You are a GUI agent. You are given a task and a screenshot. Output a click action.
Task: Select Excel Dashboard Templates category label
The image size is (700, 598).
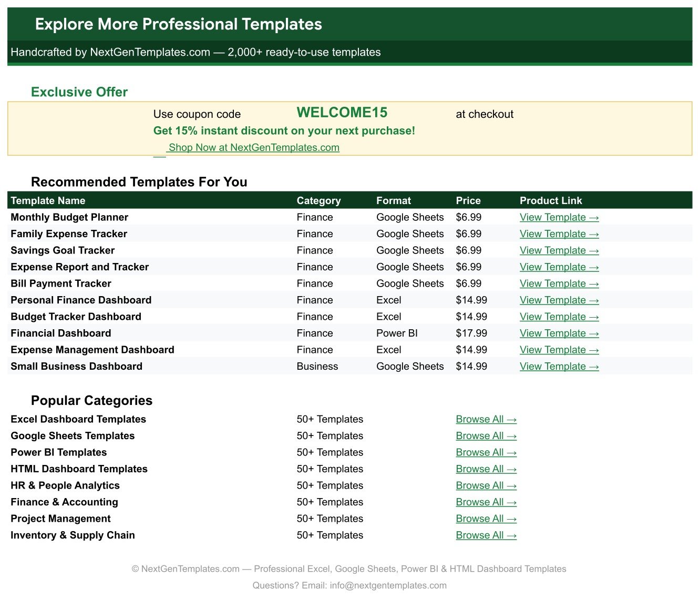coord(78,419)
